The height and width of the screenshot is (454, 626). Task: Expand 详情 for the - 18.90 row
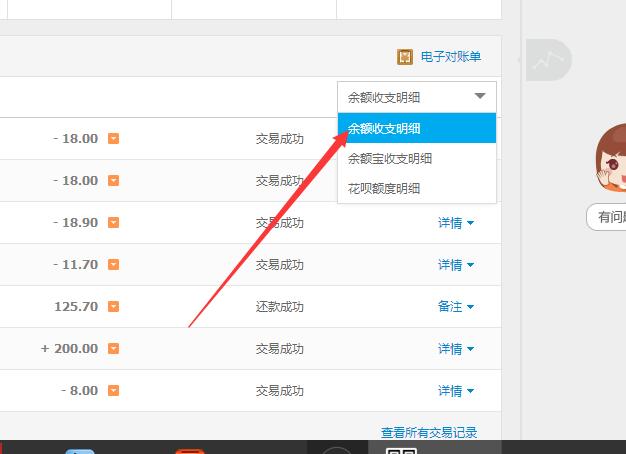[x=456, y=223]
